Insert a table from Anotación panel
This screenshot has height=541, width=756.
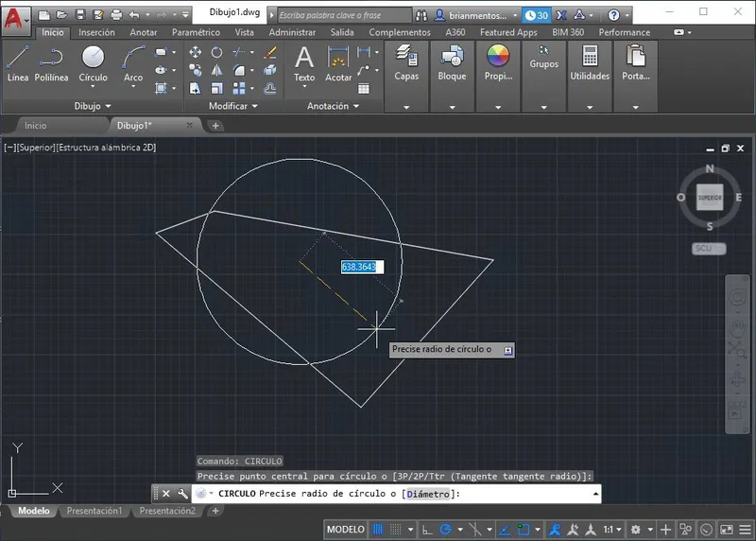[364, 88]
